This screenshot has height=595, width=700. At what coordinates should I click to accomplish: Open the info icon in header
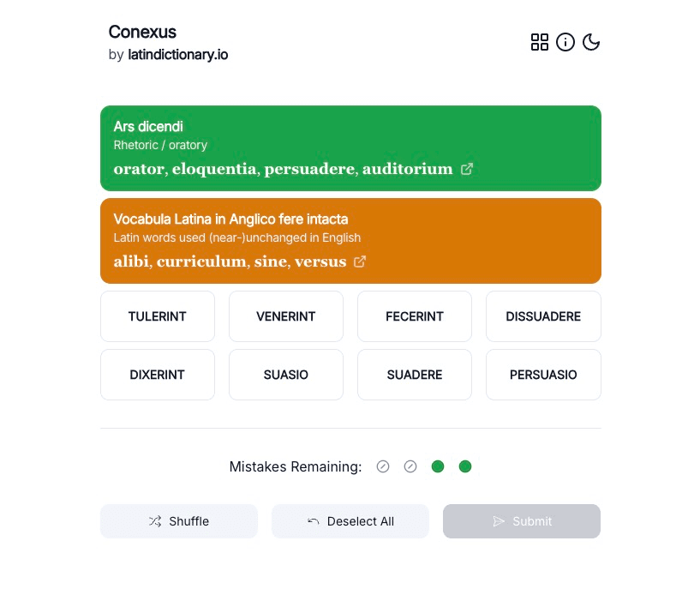click(565, 42)
